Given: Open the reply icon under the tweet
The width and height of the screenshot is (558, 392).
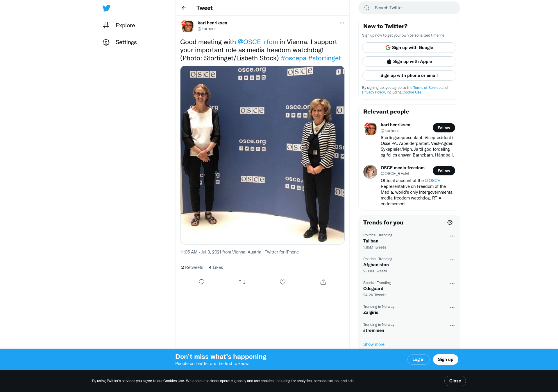Looking at the screenshot, I should click(201, 282).
